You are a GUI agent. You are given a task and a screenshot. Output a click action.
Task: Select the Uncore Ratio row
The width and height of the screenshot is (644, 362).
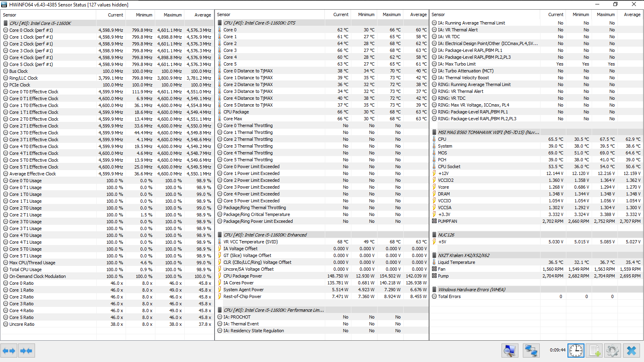pyautogui.click(x=107, y=324)
